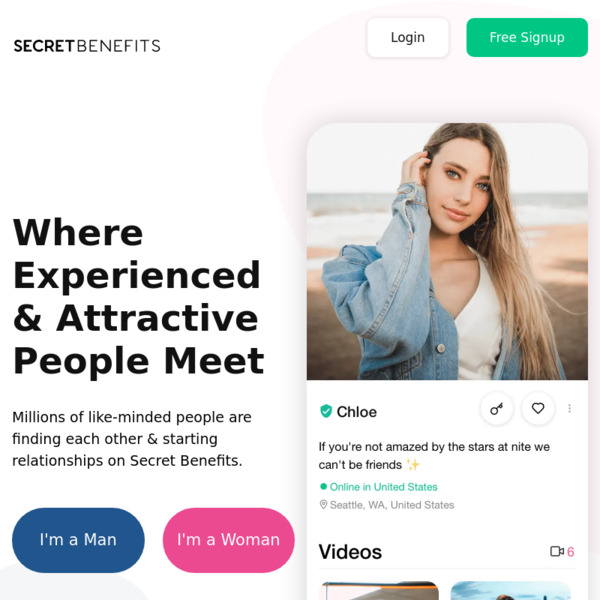Click the sparkles emoji in Chloe's bio
The width and height of the screenshot is (600, 600).
tap(413, 465)
